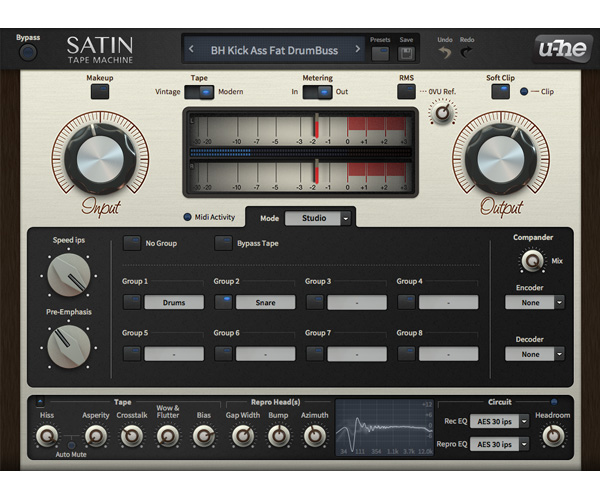Click the Midi Activity LED
The width and height of the screenshot is (600, 500).
(187, 217)
